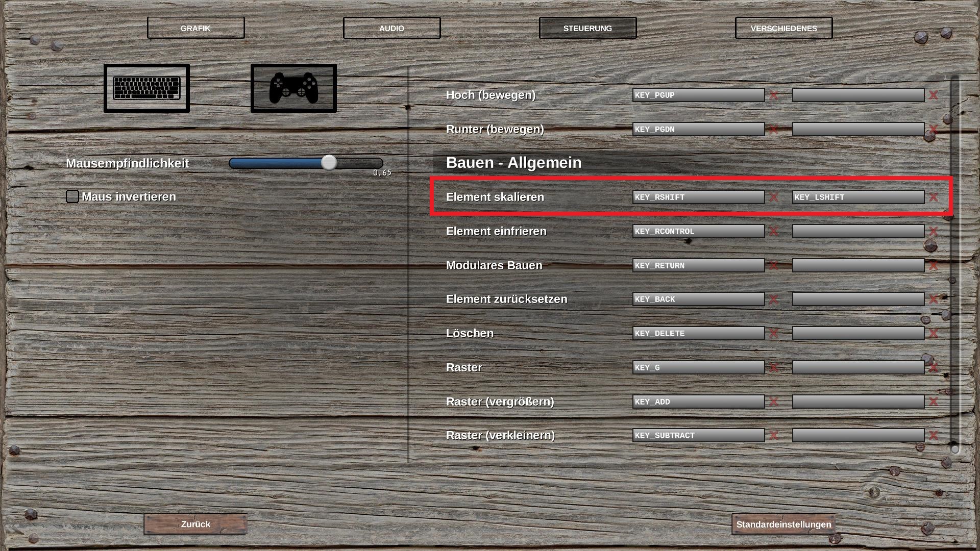
Task: Clear the KEY_RETURN Modulares Bauen binding X
Action: pyautogui.click(x=774, y=265)
